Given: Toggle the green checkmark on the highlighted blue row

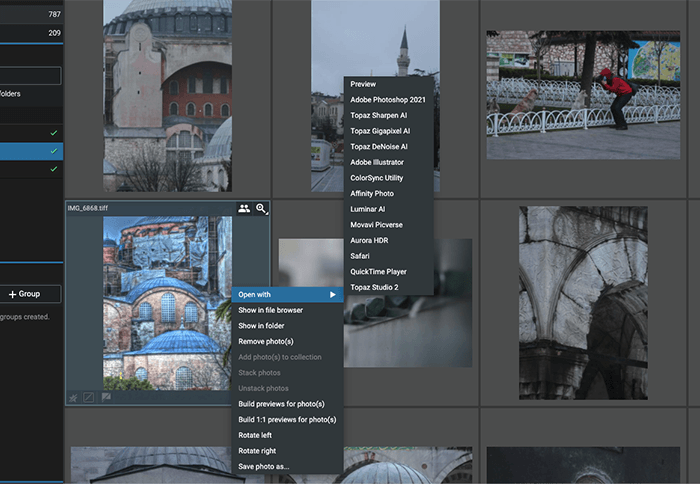Looking at the screenshot, I should [53, 151].
